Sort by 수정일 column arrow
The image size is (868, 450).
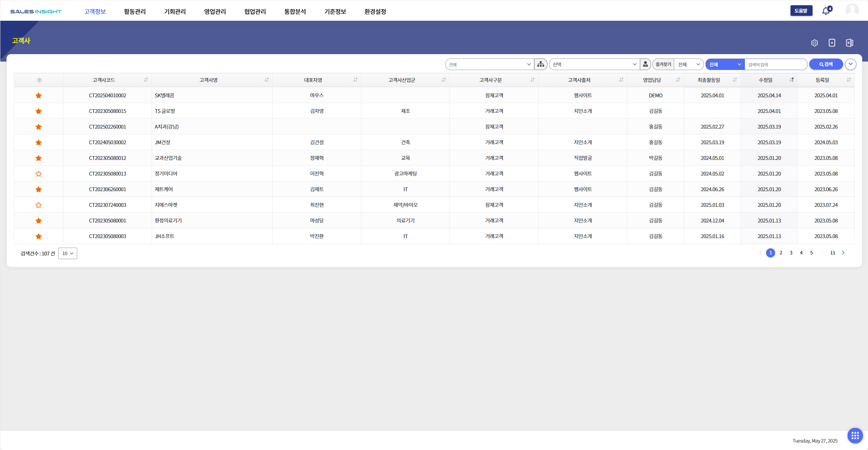point(792,80)
